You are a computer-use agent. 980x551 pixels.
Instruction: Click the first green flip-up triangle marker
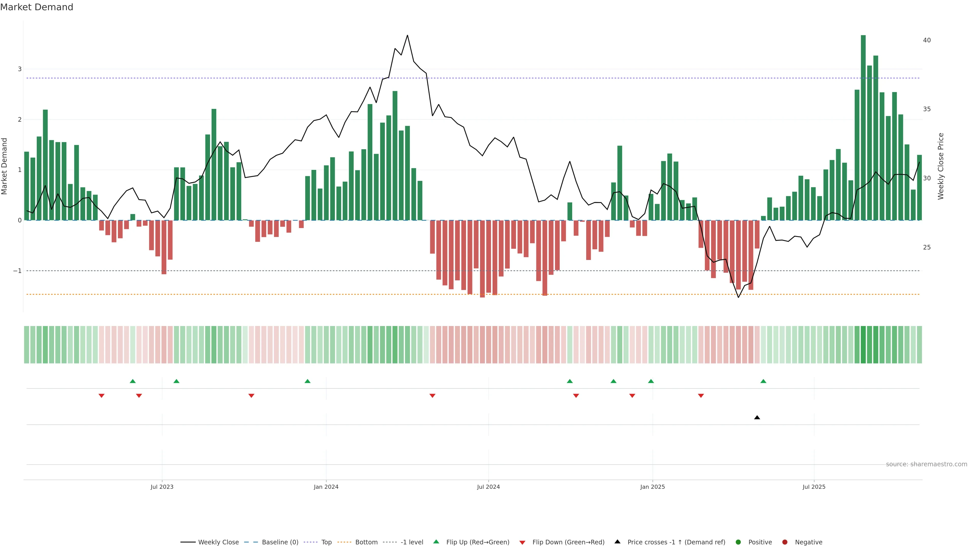pyautogui.click(x=133, y=381)
